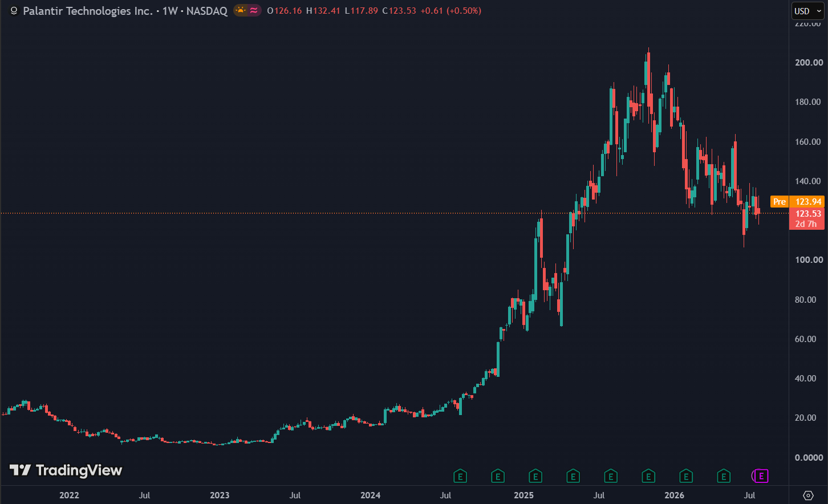Image resolution: width=828 pixels, height=504 pixels.
Task: Click the Jul label between 2022 and 2023
Action: click(144, 495)
